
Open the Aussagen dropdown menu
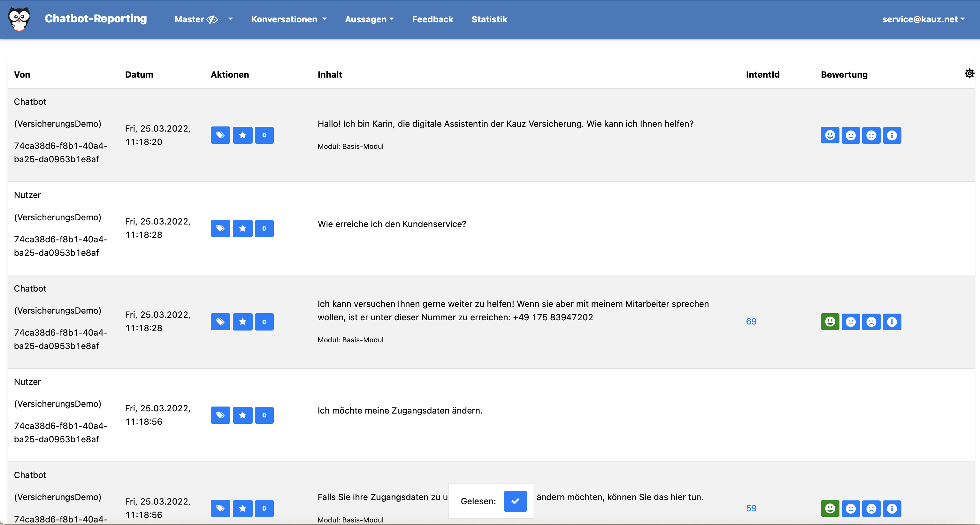click(x=369, y=19)
